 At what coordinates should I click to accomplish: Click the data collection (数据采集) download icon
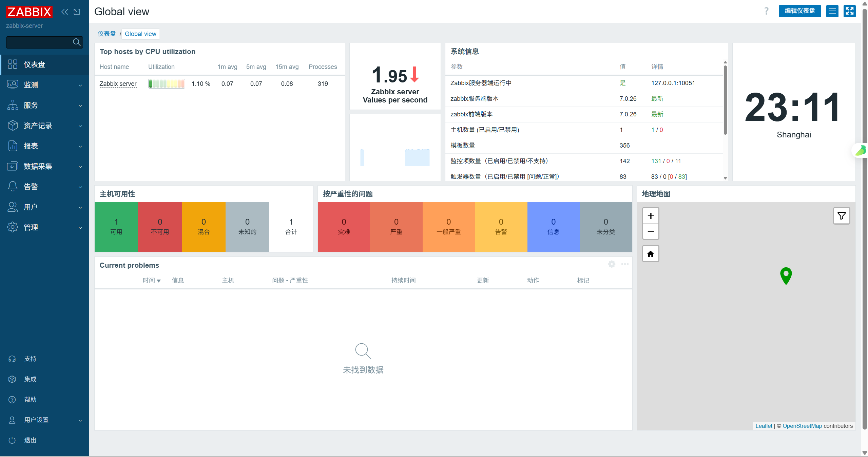pos(13,166)
